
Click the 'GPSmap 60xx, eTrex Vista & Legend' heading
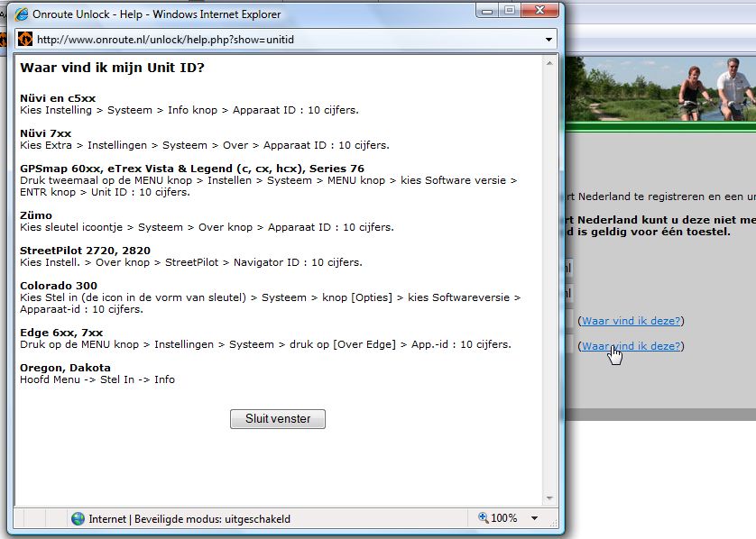pos(192,169)
